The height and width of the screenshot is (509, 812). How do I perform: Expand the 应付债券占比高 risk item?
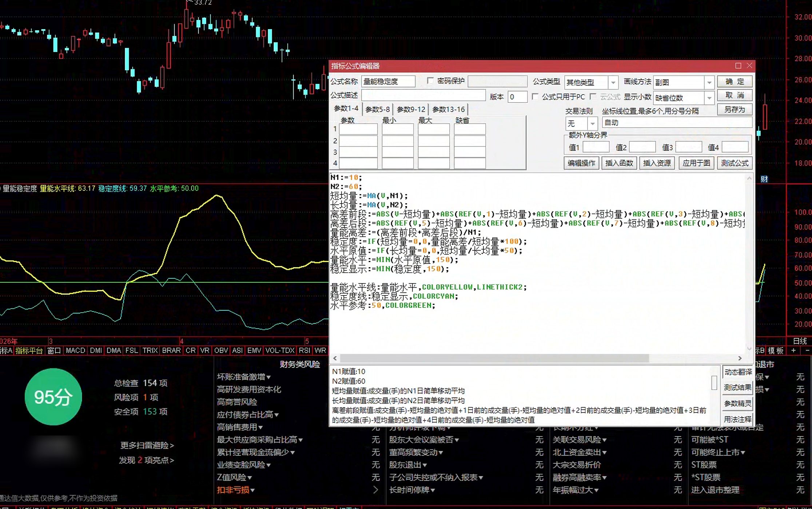[x=276, y=415]
